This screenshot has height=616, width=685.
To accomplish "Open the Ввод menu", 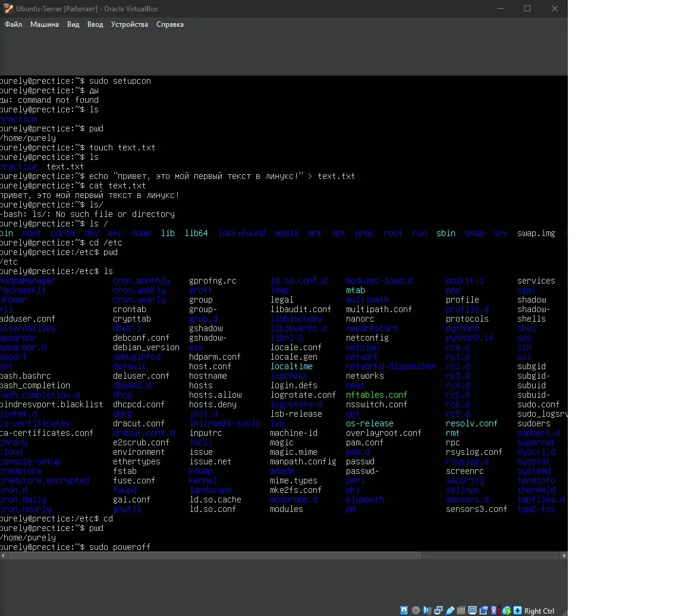I will [x=95, y=24].
